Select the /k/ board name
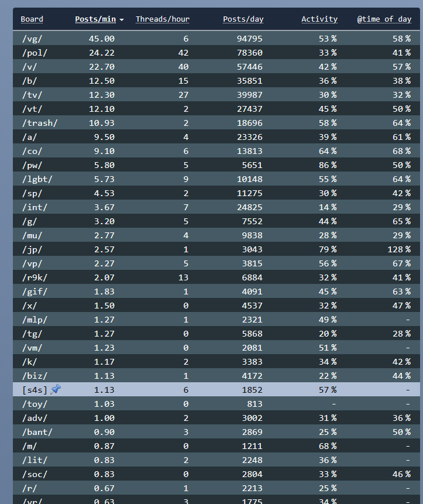Image resolution: width=423 pixels, height=504 pixels. [30, 362]
